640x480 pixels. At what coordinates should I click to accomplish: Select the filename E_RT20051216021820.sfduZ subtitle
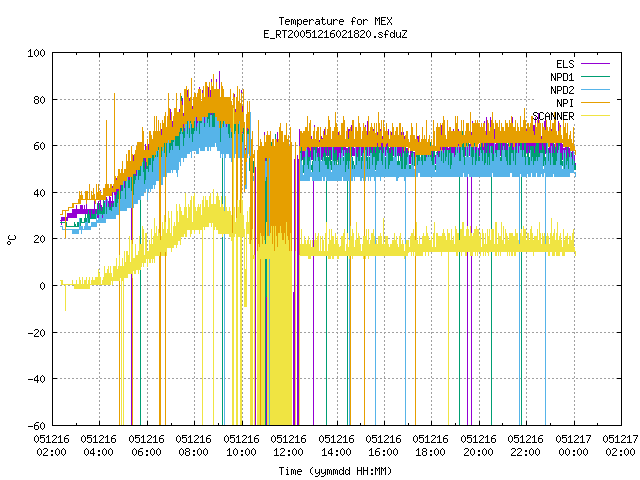[x=335, y=34]
